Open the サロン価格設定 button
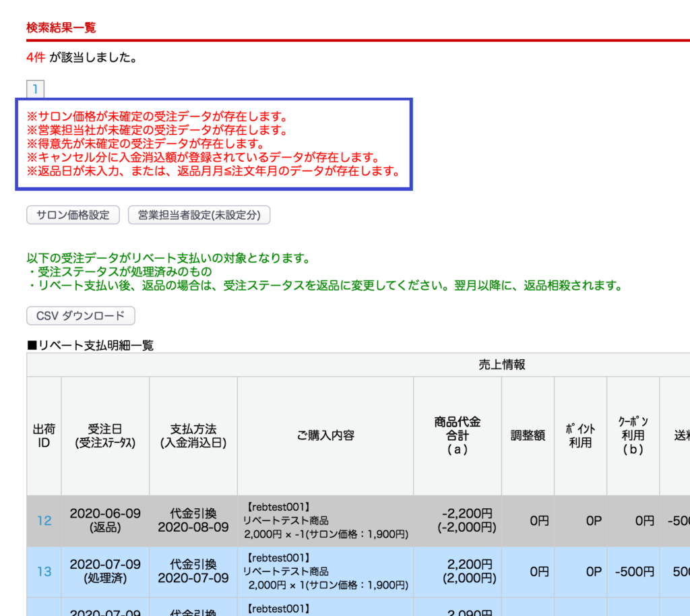The image size is (690, 616). click(73, 215)
